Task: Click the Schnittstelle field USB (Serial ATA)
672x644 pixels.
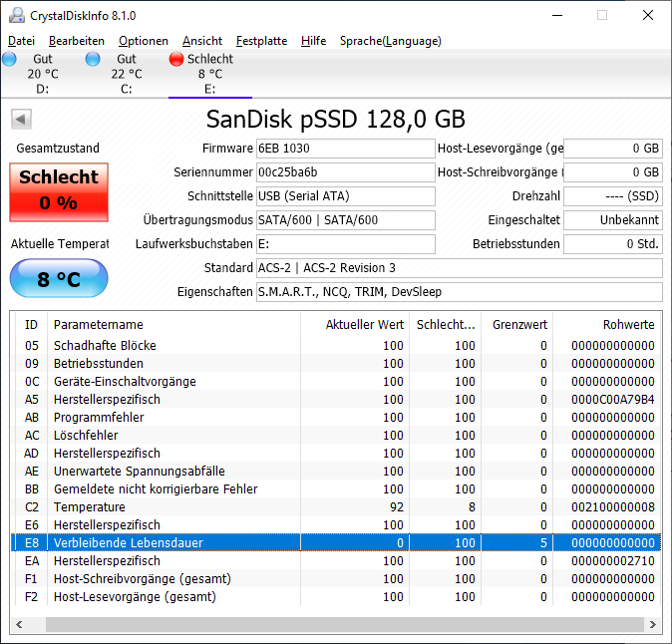Action: coord(346,196)
